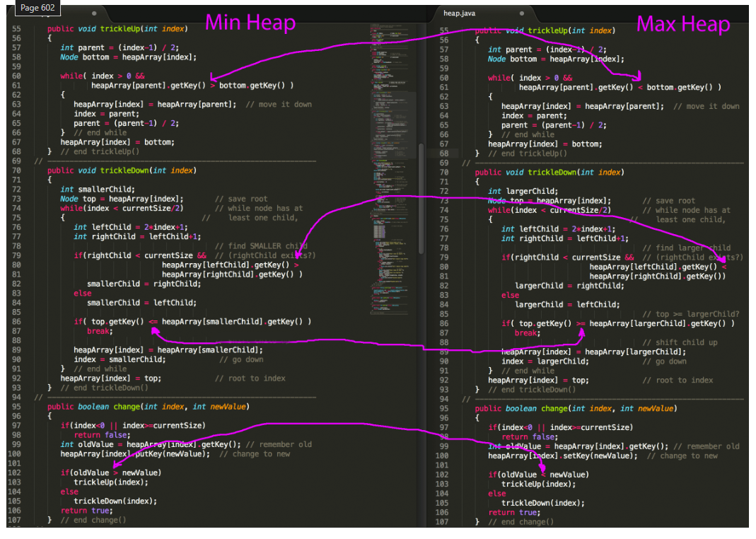Switch to the heap.java tab
Screen dimensions: 756x539
460,12
